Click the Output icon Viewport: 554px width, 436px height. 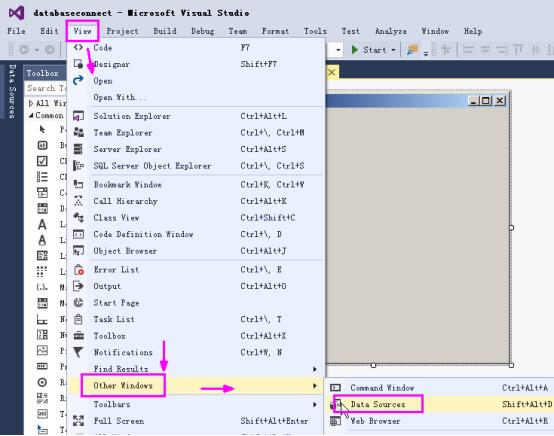pos(78,286)
